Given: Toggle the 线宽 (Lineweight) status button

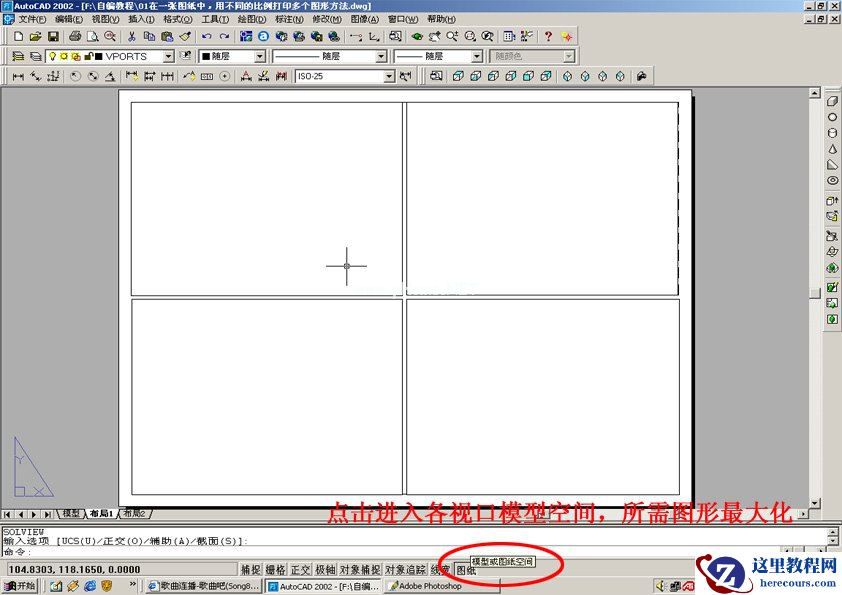Looking at the screenshot, I should (x=440, y=569).
